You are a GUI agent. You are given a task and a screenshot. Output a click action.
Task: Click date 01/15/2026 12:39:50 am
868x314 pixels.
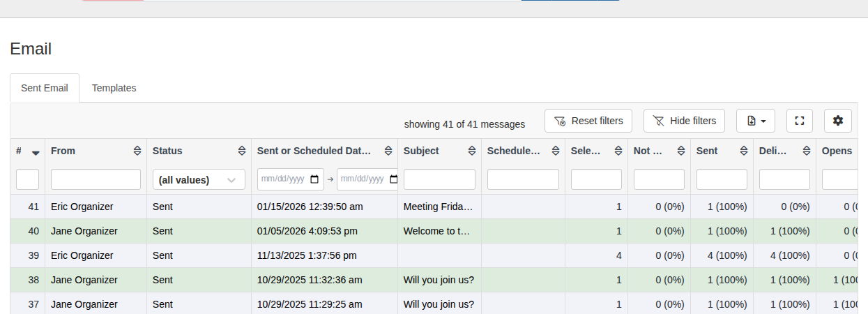click(x=310, y=207)
